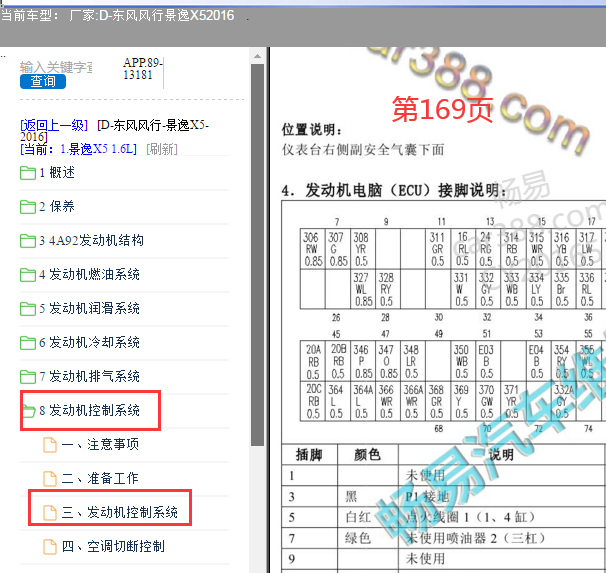Click pin cell 327 WL 0.85
This screenshot has height=573, width=606.
coord(363,289)
